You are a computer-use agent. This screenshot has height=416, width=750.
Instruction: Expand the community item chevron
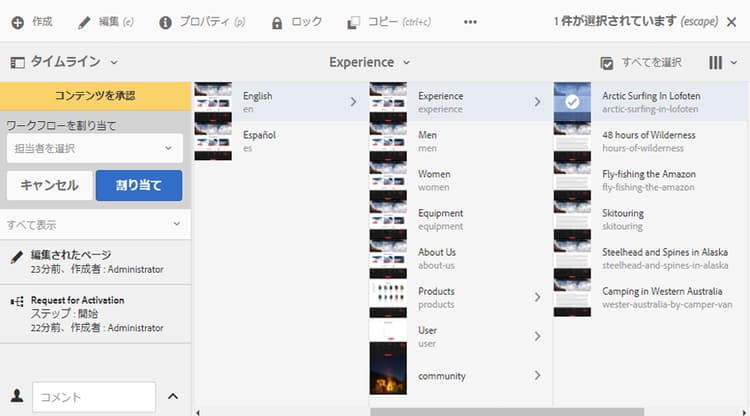coord(538,375)
